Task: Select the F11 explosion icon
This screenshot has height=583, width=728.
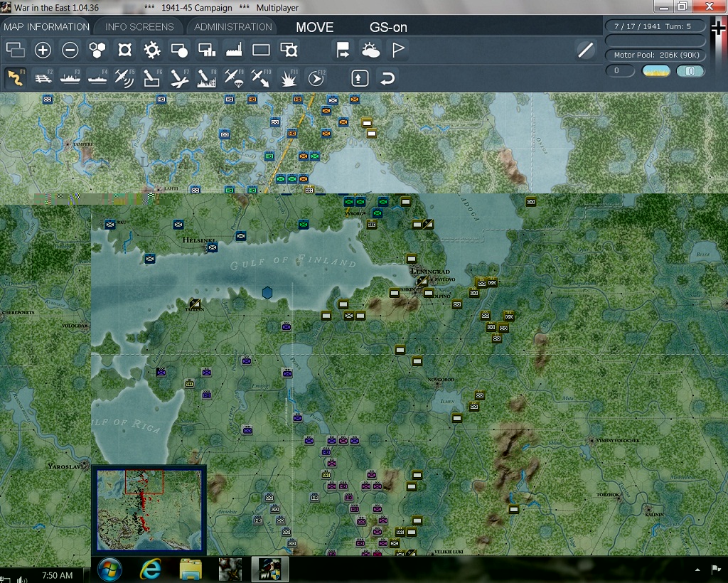Action: pos(289,77)
